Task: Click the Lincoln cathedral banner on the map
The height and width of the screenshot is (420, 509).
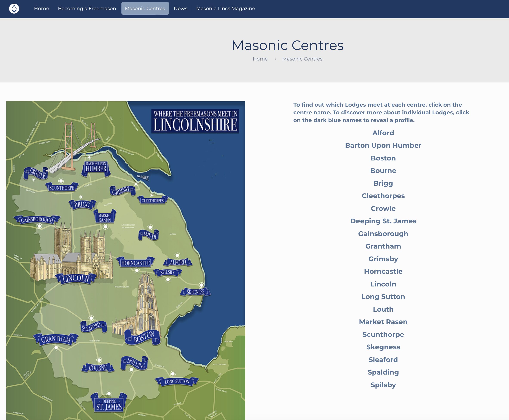Action: point(76,278)
